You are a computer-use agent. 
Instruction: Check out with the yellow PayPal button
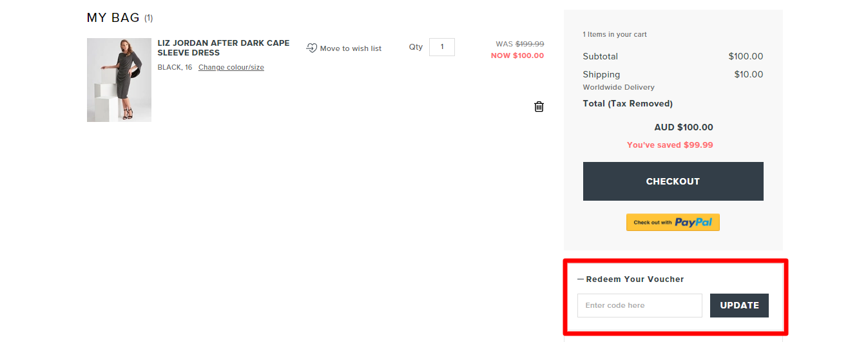coord(673,222)
